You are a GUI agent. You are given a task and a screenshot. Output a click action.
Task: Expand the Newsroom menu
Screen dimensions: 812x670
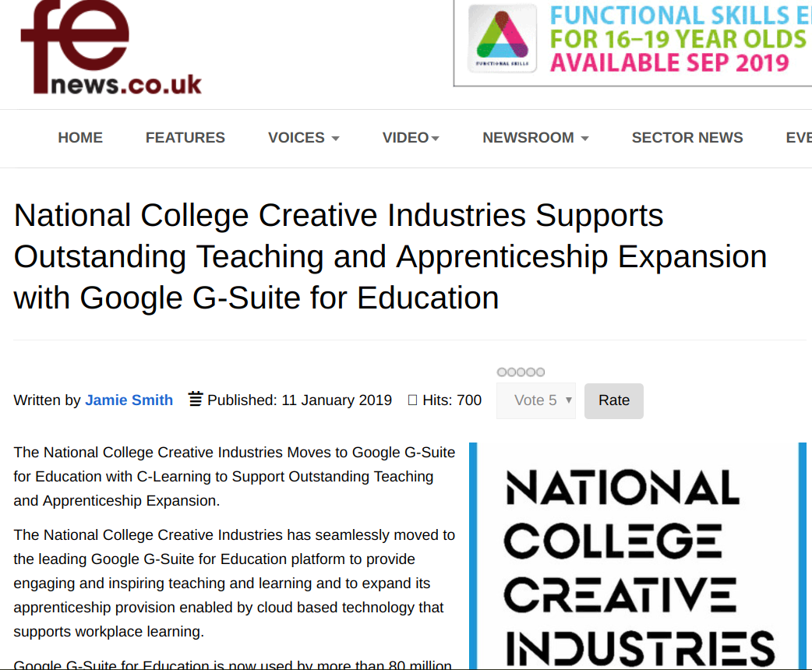(x=535, y=138)
